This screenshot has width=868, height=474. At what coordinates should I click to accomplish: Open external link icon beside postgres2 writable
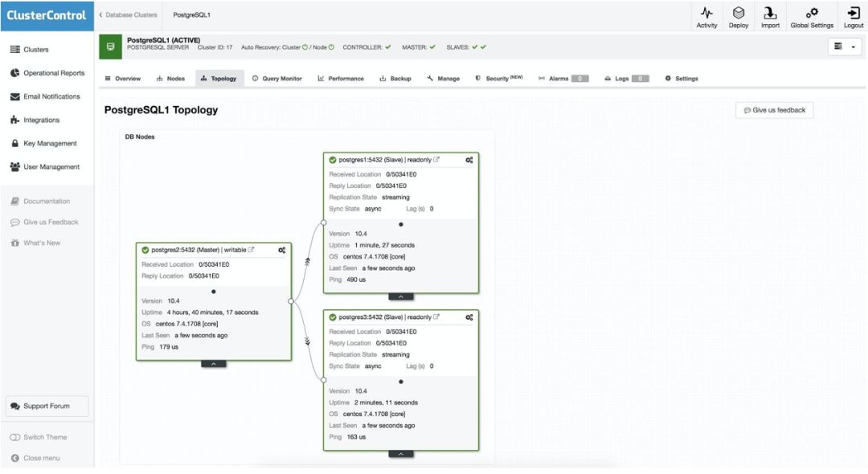[251, 250]
